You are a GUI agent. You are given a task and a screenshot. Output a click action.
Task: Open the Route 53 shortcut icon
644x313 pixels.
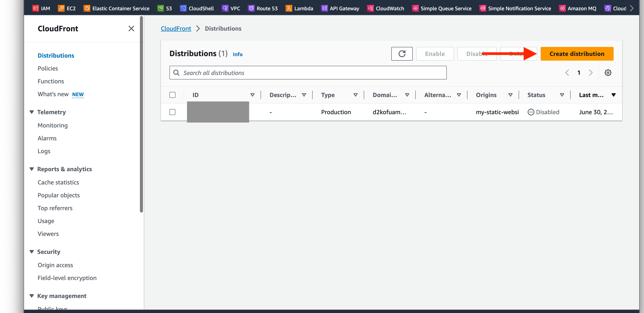click(251, 8)
